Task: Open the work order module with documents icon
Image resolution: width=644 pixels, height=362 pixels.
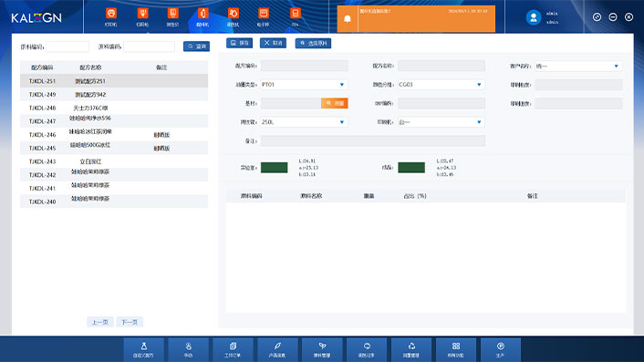Action: pos(233,349)
